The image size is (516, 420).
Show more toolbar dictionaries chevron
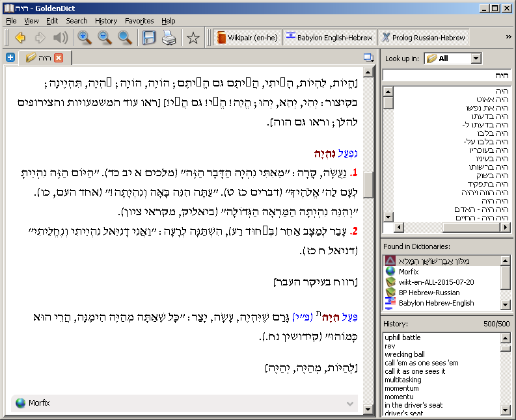click(x=508, y=37)
